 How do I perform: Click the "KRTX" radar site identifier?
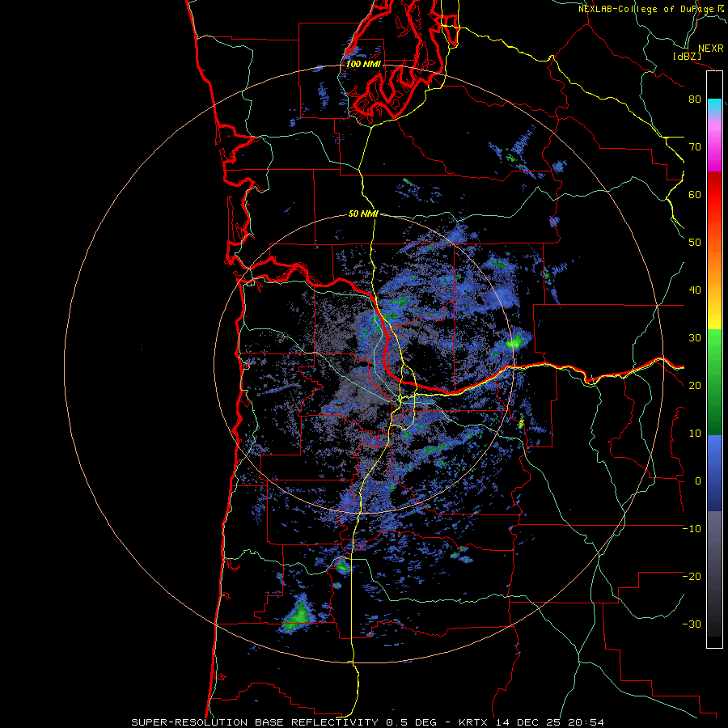pyautogui.click(x=474, y=722)
